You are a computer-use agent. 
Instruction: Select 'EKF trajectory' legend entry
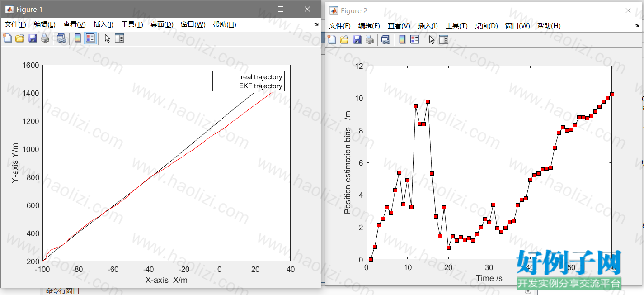click(x=249, y=86)
